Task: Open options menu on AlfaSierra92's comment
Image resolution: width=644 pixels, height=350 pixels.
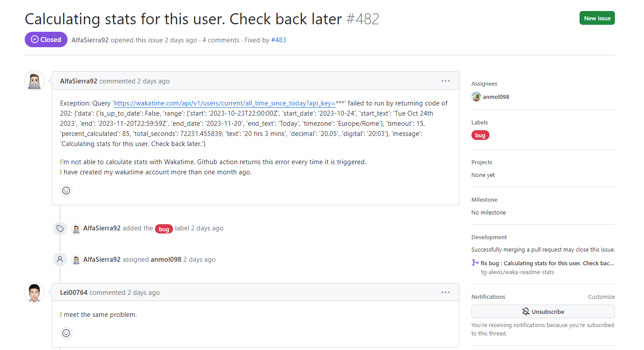Action: 446,81
